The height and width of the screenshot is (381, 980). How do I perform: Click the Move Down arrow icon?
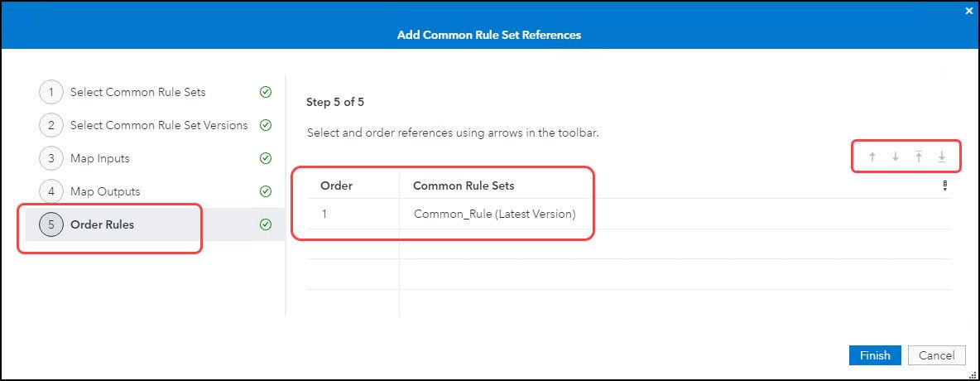(x=895, y=157)
